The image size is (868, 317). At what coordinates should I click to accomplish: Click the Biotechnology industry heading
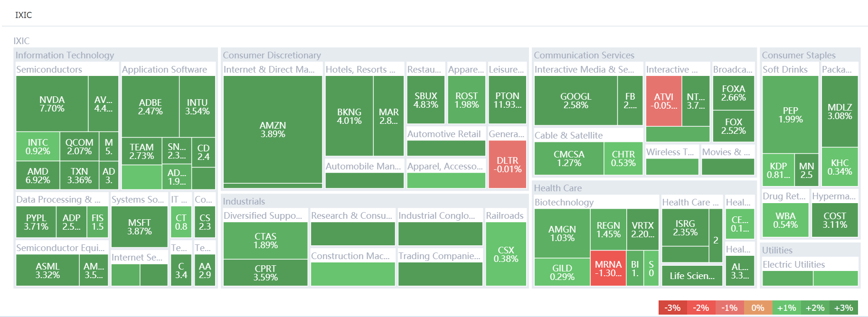coord(564,202)
